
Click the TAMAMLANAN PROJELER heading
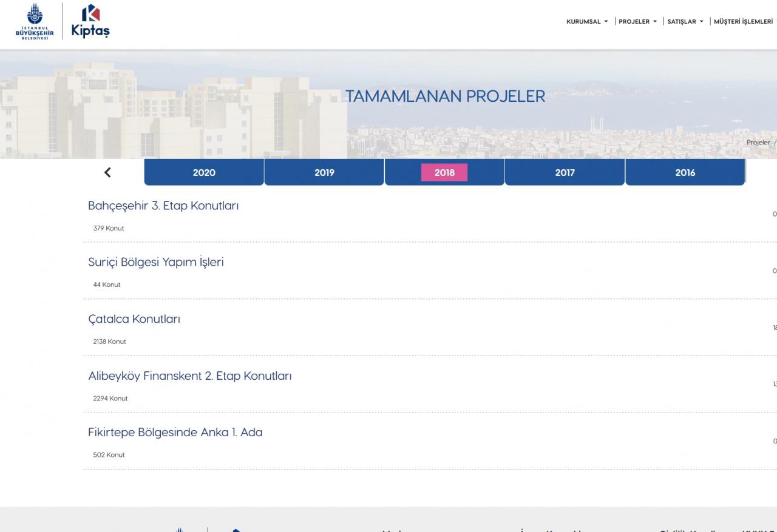pyautogui.click(x=445, y=96)
